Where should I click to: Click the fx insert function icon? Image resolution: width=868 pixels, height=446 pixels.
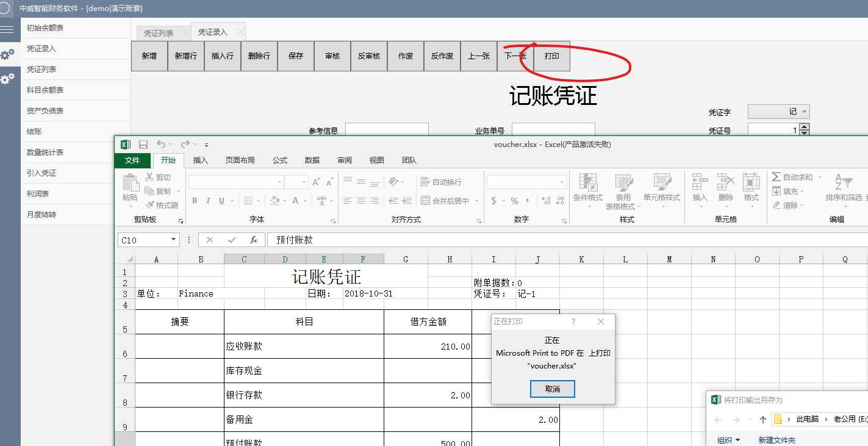coord(254,240)
